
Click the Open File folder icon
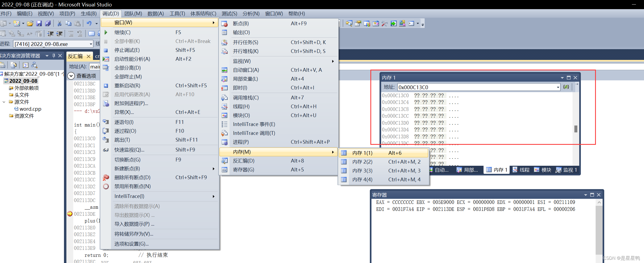[30, 24]
